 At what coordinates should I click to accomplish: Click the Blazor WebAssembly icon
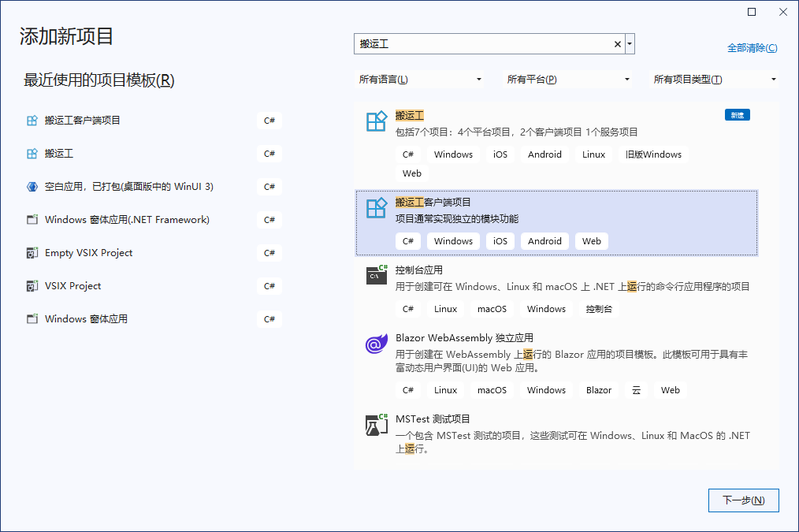click(377, 344)
